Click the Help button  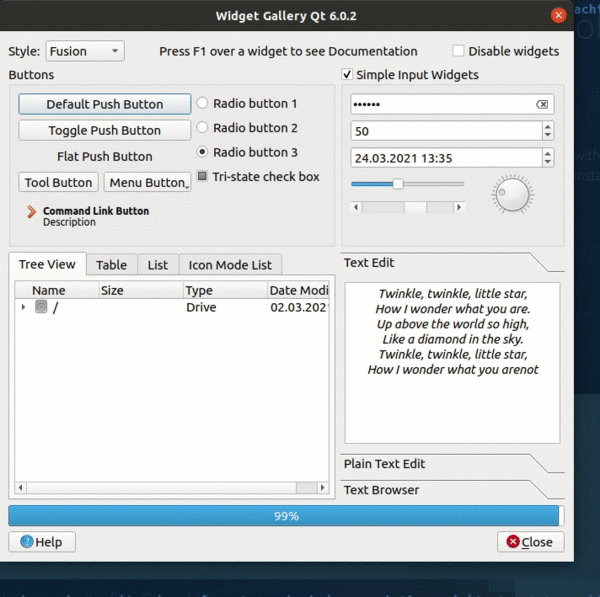(x=42, y=542)
